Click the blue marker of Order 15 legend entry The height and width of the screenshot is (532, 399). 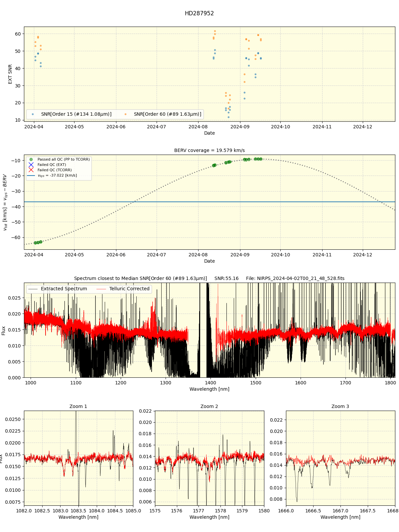click(33, 114)
